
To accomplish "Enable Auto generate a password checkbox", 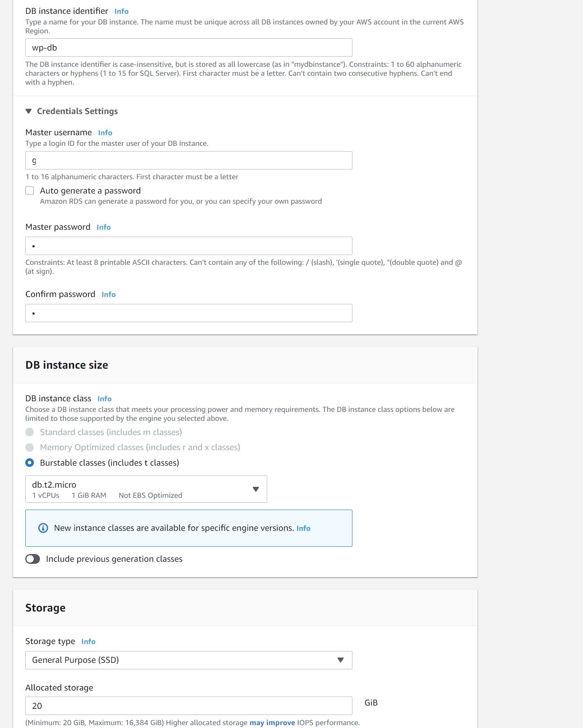I will tap(30, 191).
